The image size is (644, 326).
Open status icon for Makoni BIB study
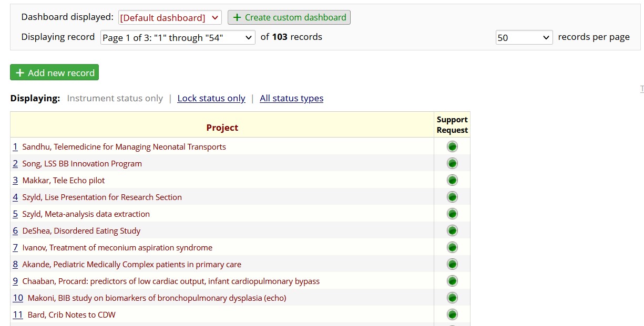(452, 298)
